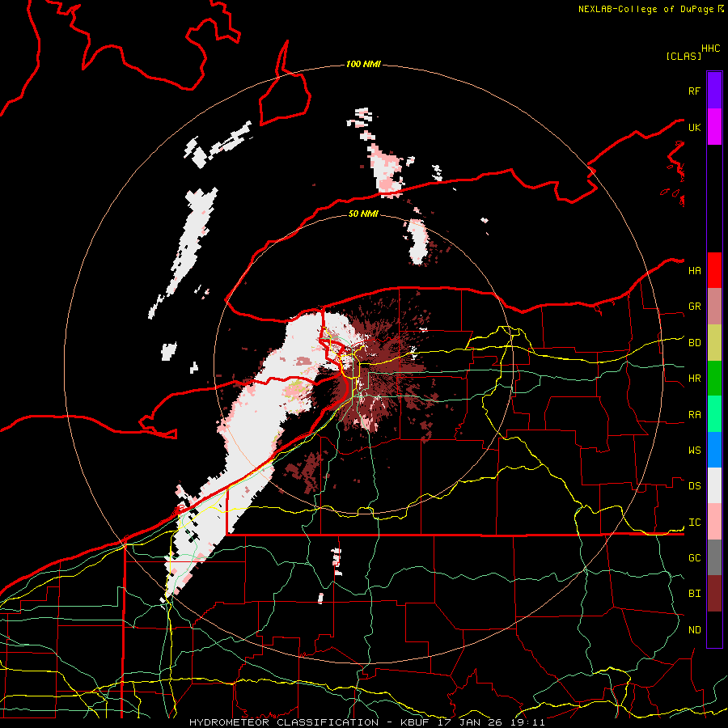Click the RA light-green legend swatch
Viewport: 728px width, 728px height.
click(x=714, y=414)
